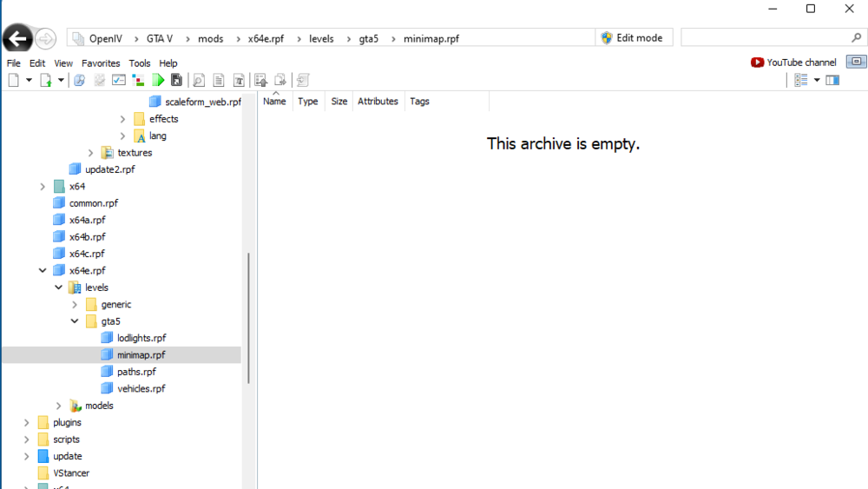Image resolution: width=868 pixels, height=489 pixels.
Task: Sort by the Attributes column header
Action: click(x=378, y=102)
